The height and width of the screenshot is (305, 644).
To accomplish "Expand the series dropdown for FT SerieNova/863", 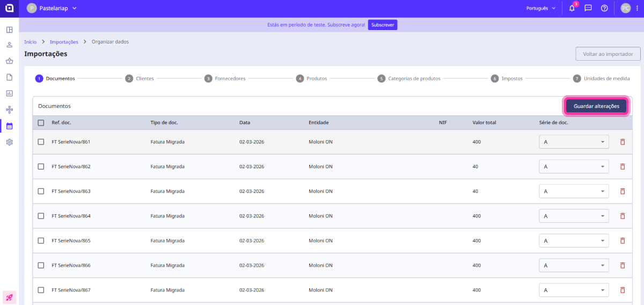I will tap(574, 191).
